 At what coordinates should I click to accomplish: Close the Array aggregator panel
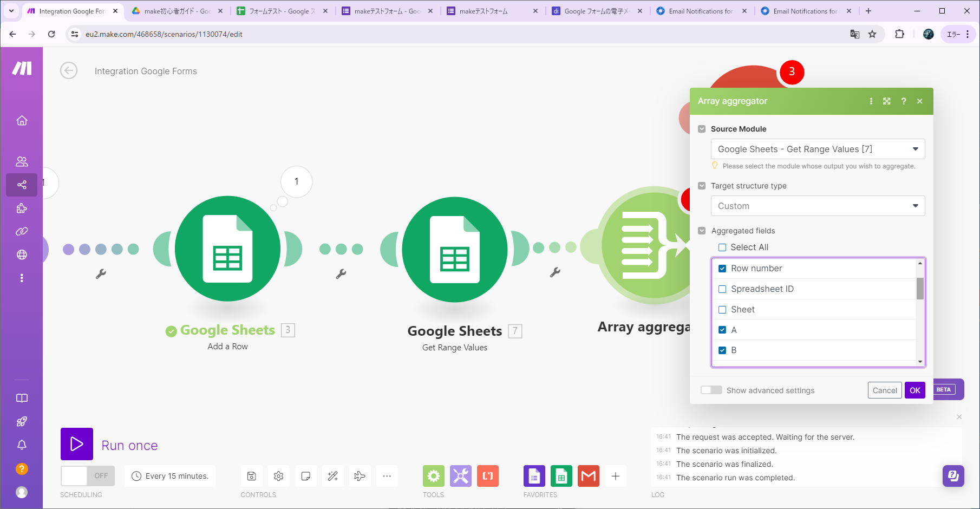pyautogui.click(x=919, y=101)
